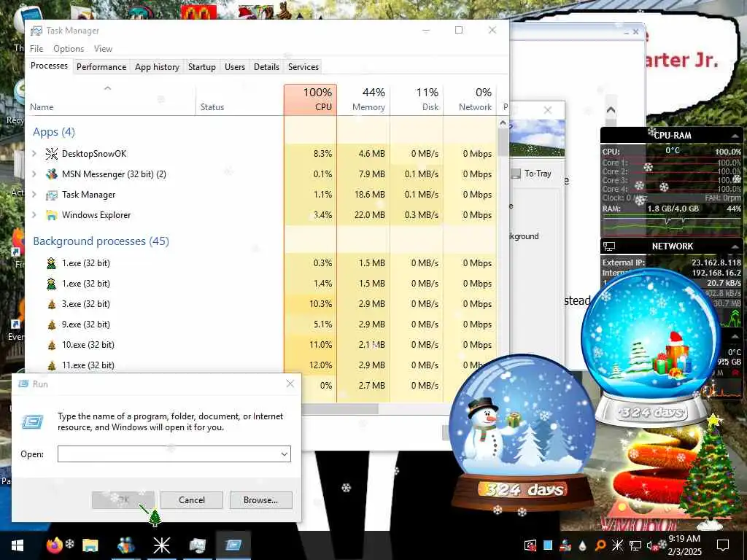Open the File menu in Task Manager
The width and height of the screenshot is (747, 560).
click(x=36, y=49)
